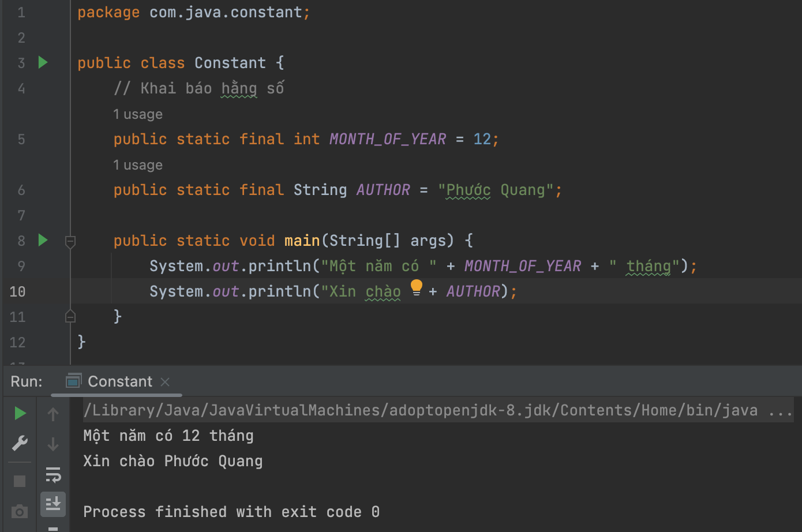Run the Constant class from the gutter
802x532 pixels.
coord(43,62)
